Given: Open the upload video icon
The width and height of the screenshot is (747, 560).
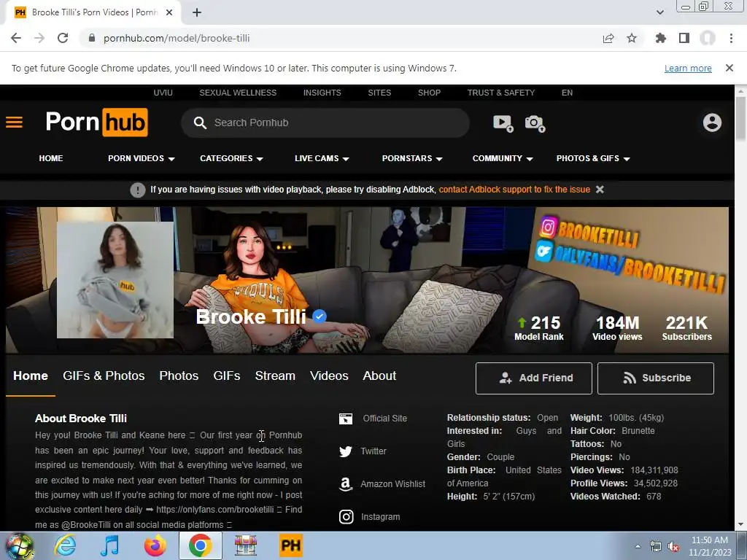Looking at the screenshot, I should coord(503,123).
